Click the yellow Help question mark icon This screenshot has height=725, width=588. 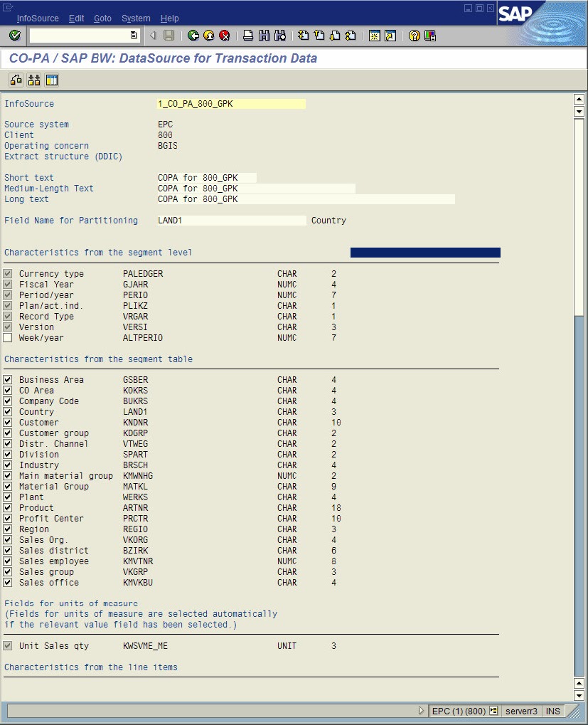415,36
